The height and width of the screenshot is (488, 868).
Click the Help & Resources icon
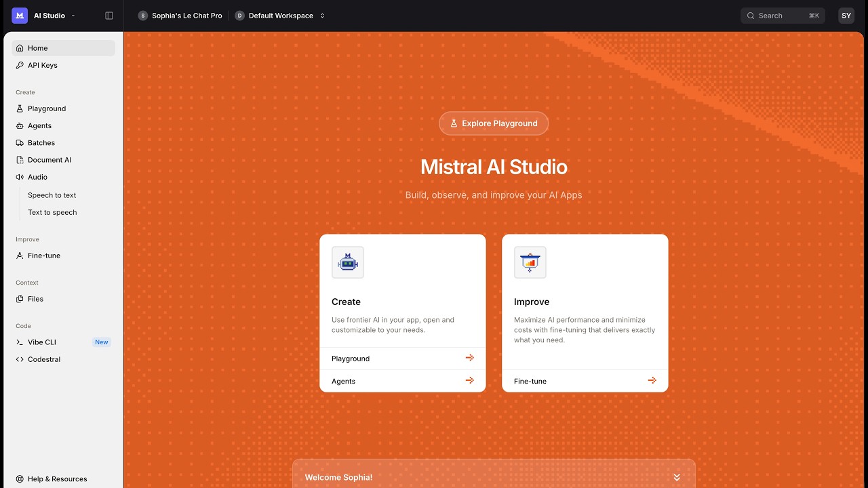(x=20, y=479)
